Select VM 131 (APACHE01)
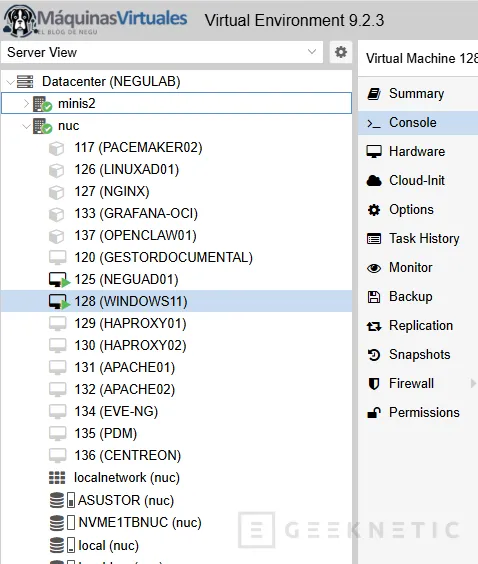Viewport: 478px width, 564px height. pyautogui.click(x=125, y=367)
